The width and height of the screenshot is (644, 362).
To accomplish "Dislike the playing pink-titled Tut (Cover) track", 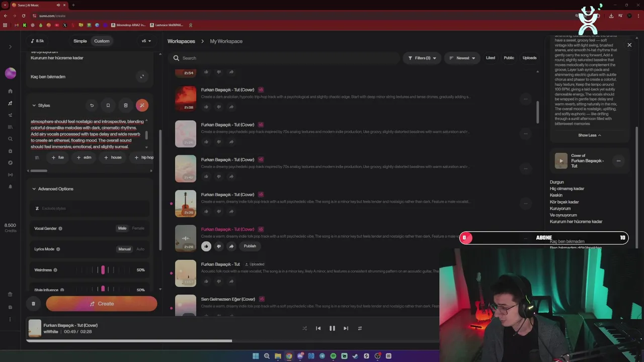I will (x=219, y=246).
